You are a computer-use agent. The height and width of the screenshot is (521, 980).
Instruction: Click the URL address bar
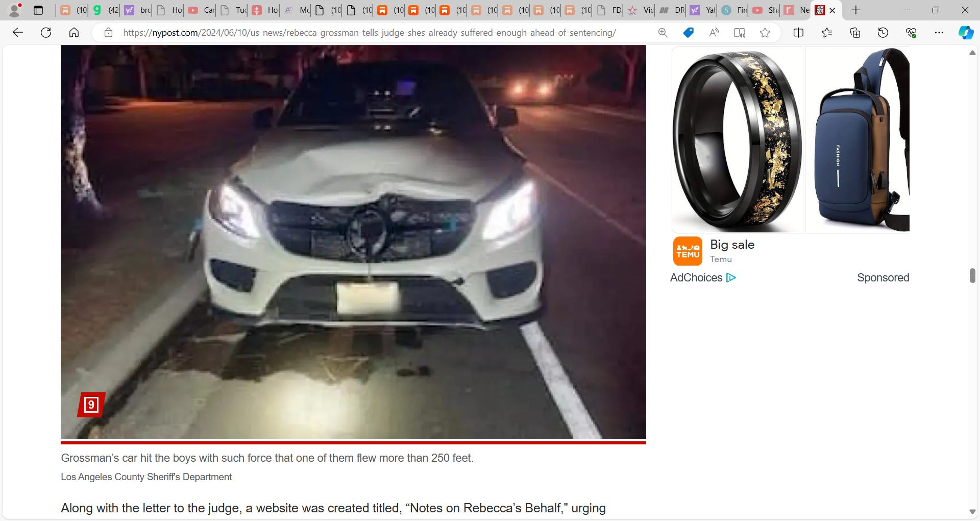369,33
